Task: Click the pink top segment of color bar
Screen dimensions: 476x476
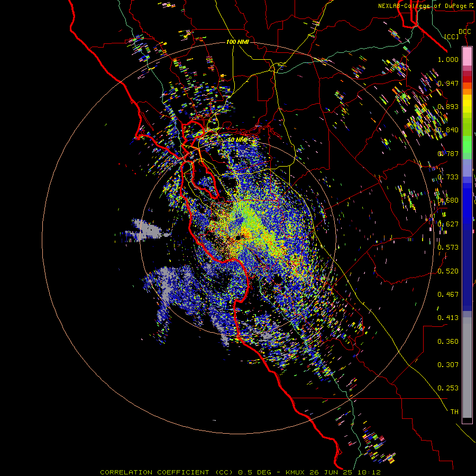Action: [x=467, y=56]
